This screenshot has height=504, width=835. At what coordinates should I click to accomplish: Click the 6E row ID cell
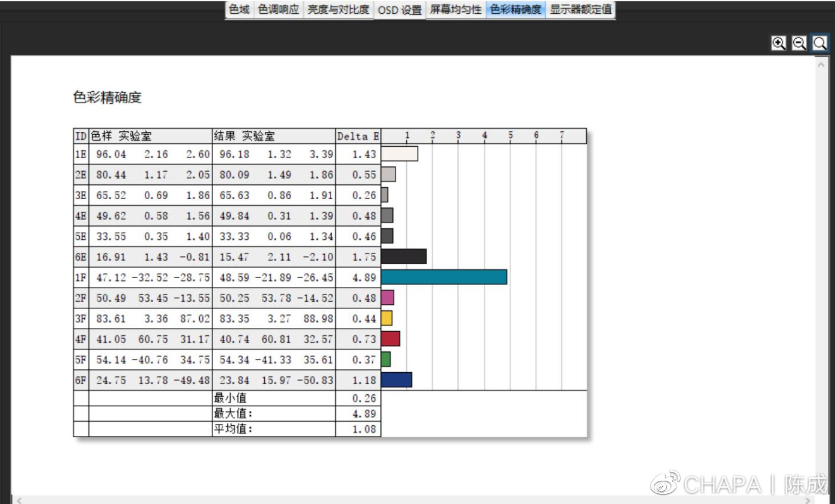(x=81, y=257)
